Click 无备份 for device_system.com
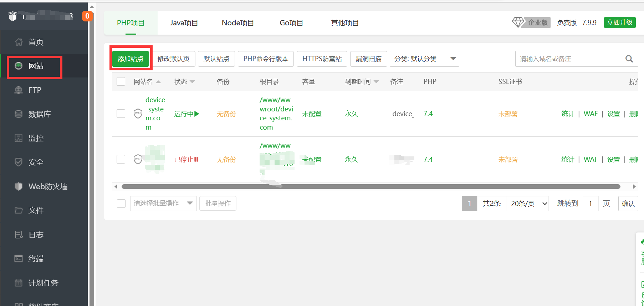Viewport: 644px width, 306px height. tap(226, 114)
